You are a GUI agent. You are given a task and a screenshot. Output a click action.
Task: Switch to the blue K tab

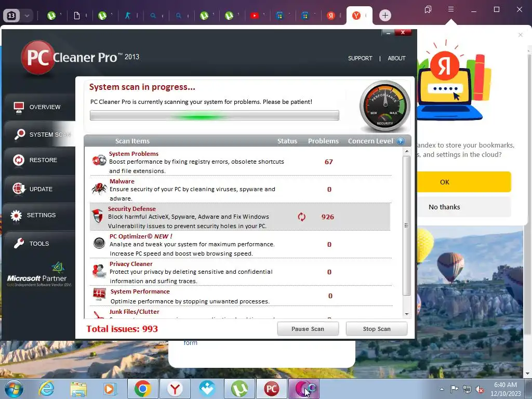point(128,15)
